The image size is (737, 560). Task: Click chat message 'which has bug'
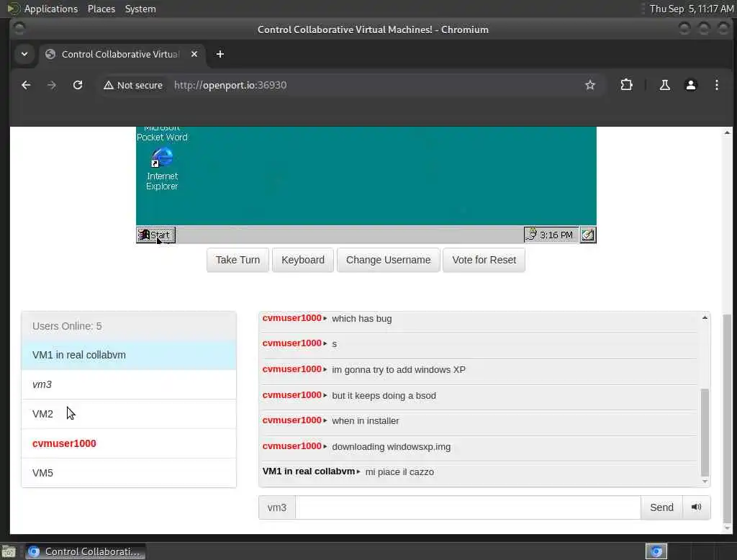point(361,319)
